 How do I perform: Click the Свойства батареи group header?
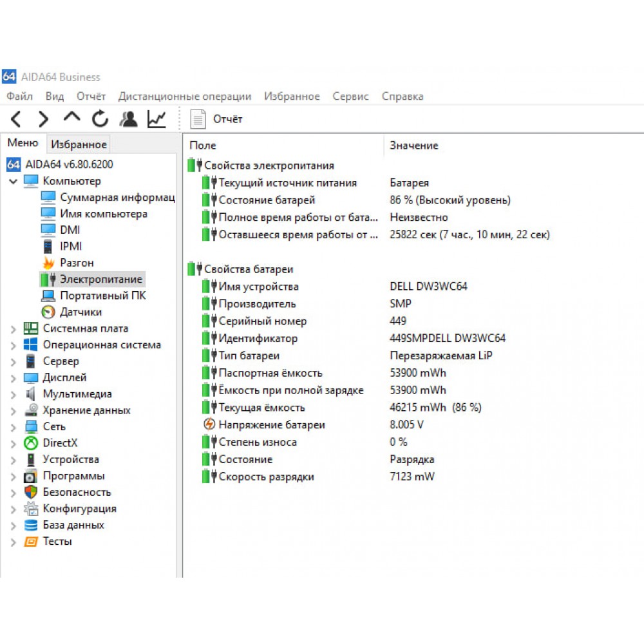[x=249, y=269]
